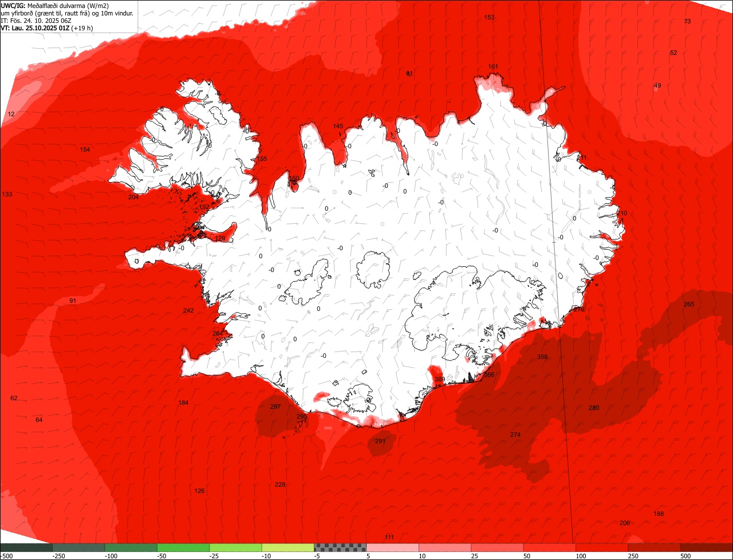Viewport: 733px width, 560px height.
Task: Click the map value 154
Action: tap(85, 149)
